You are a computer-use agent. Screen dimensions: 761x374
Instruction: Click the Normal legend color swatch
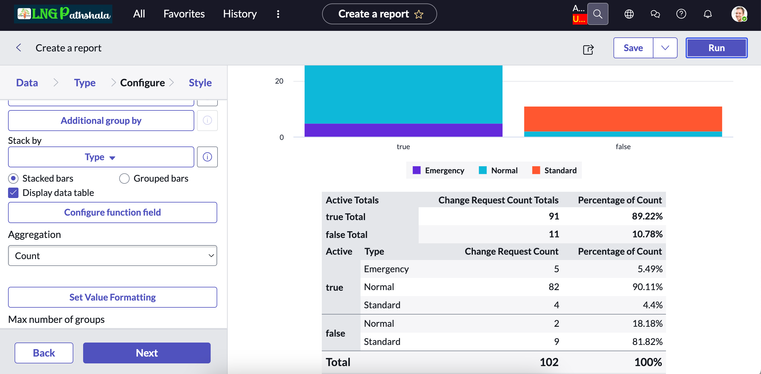click(x=483, y=170)
